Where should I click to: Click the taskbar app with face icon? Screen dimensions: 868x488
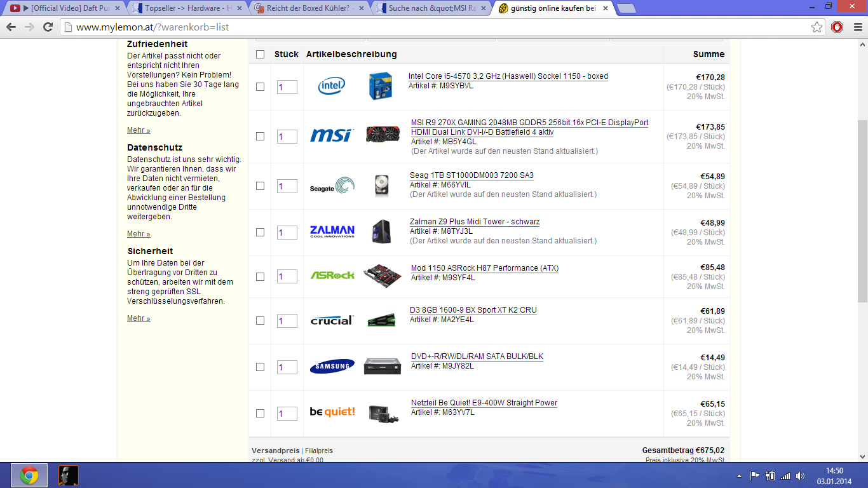[x=69, y=475]
